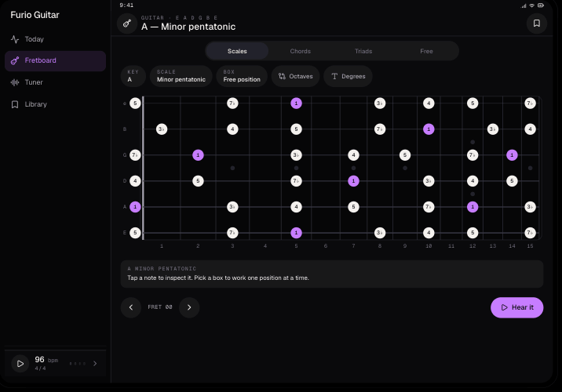Viewport: 562px width, 392px height.
Task: Tap open D string note 4
Action: [x=135, y=181]
